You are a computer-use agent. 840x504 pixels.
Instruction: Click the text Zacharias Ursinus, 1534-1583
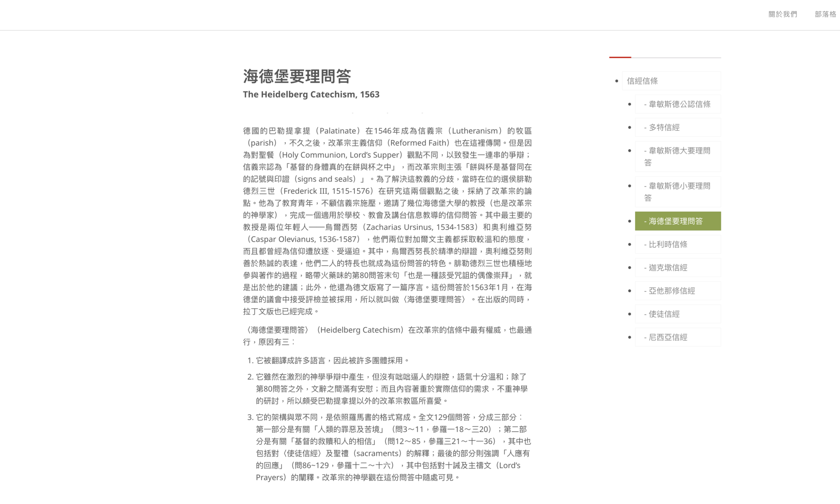pos(420,227)
